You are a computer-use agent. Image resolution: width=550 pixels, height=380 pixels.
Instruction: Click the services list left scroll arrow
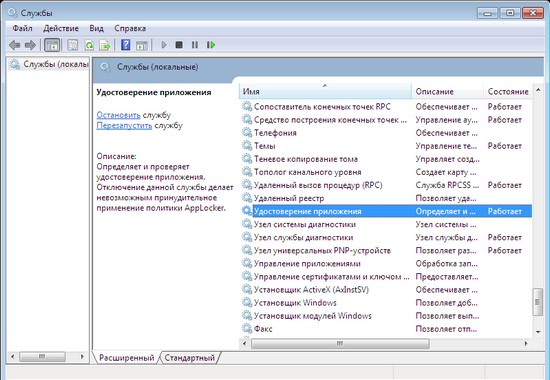[x=244, y=344]
